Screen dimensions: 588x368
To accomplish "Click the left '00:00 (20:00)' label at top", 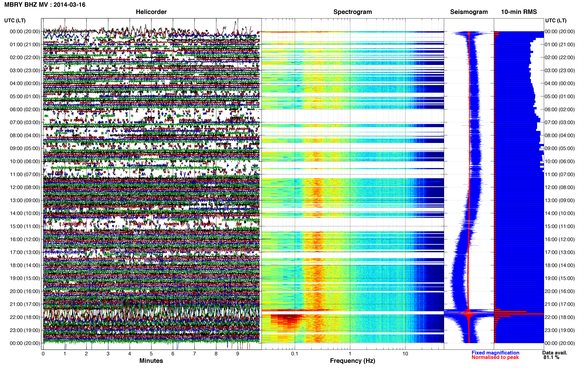I will (x=25, y=32).
